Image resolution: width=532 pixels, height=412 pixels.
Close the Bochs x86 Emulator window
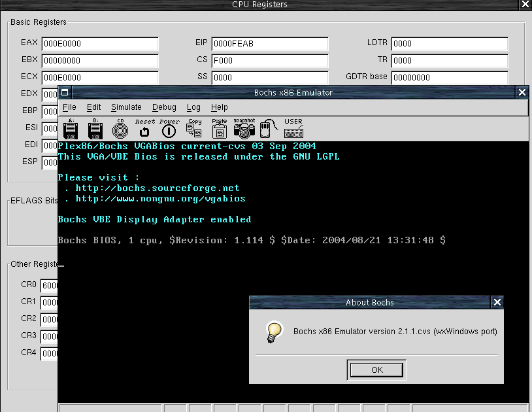click(x=522, y=92)
